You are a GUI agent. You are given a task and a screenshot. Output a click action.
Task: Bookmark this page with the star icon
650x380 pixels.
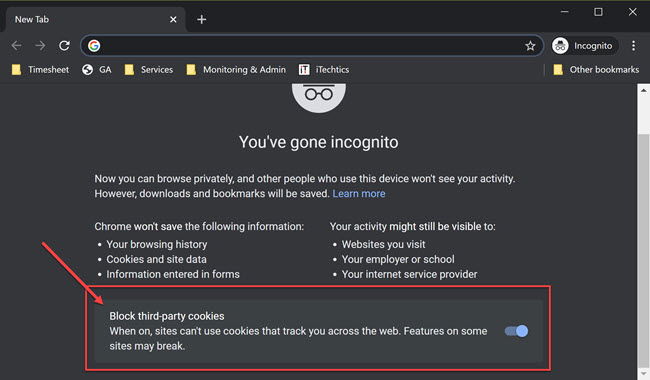[x=530, y=46]
